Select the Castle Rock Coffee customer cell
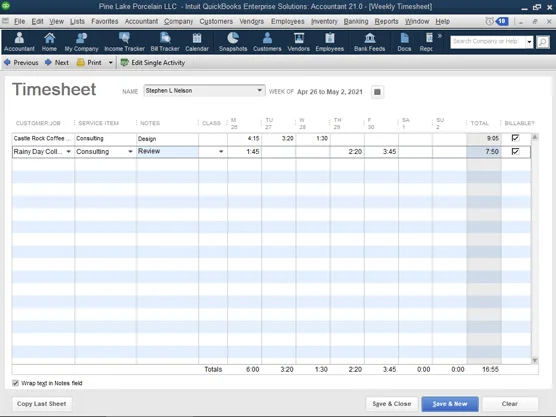556x417 pixels. click(43, 138)
